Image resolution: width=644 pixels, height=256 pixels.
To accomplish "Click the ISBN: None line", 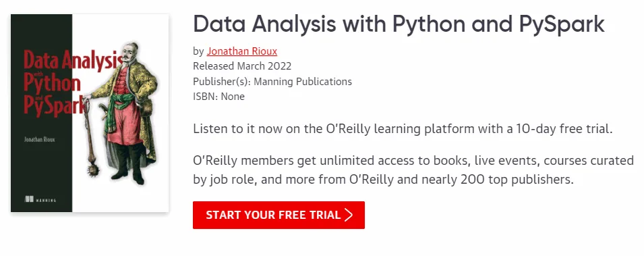I will click(x=218, y=97).
